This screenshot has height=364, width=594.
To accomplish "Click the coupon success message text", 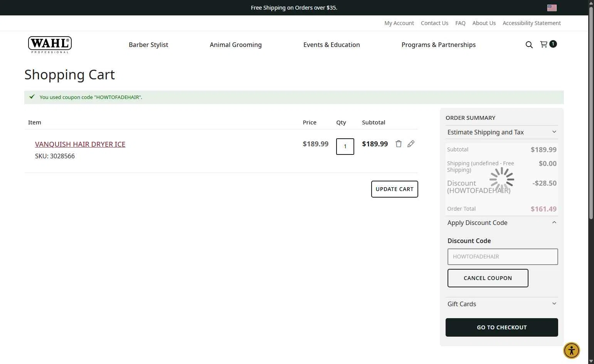I will (x=91, y=97).
